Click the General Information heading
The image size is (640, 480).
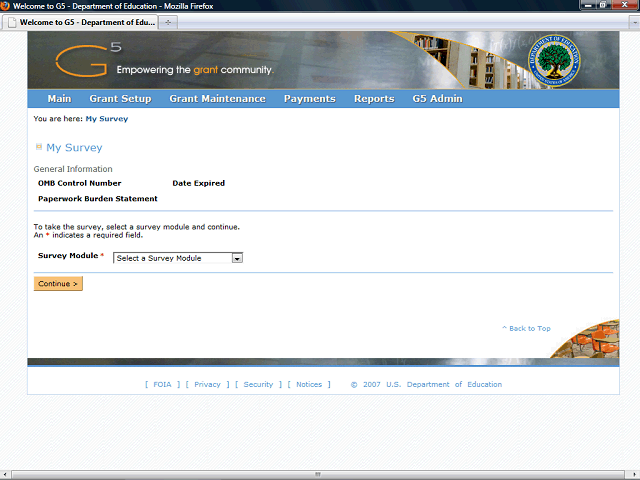tap(73, 169)
